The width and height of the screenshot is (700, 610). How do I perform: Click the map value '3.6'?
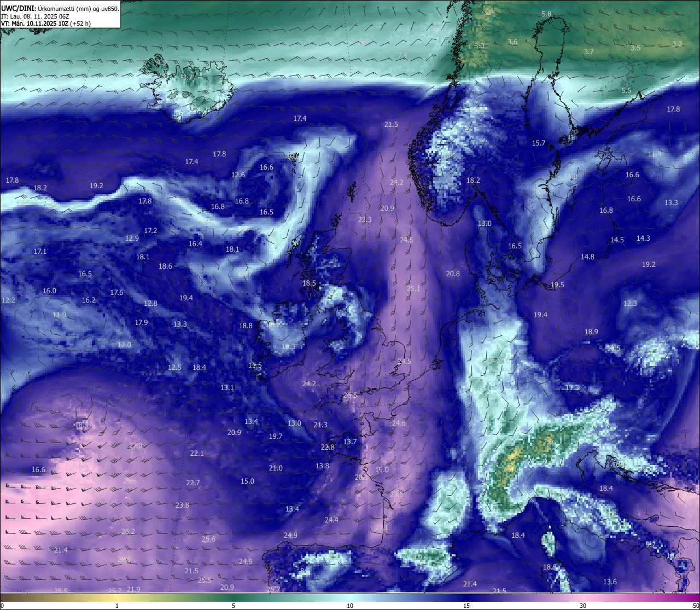(512, 42)
